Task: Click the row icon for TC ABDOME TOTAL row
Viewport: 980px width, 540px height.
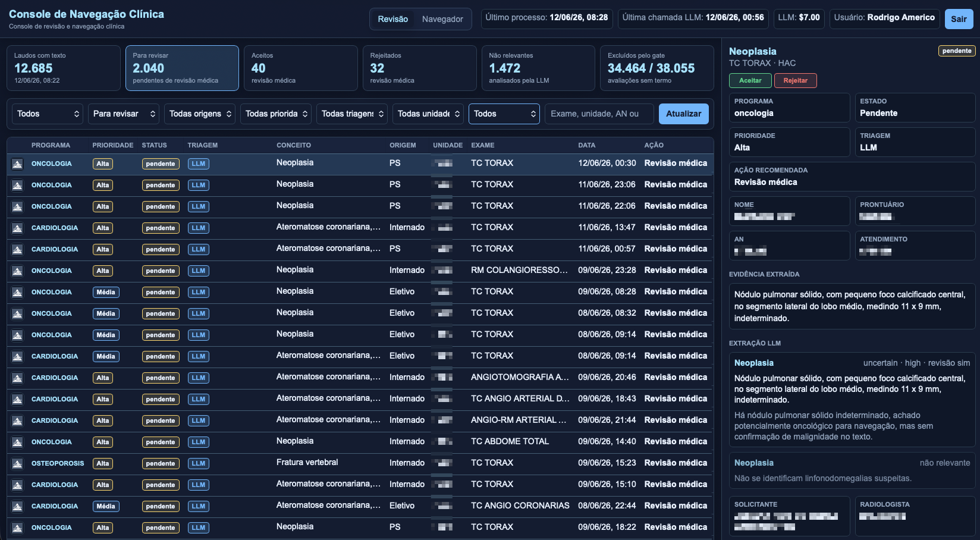Action: pyautogui.click(x=17, y=442)
